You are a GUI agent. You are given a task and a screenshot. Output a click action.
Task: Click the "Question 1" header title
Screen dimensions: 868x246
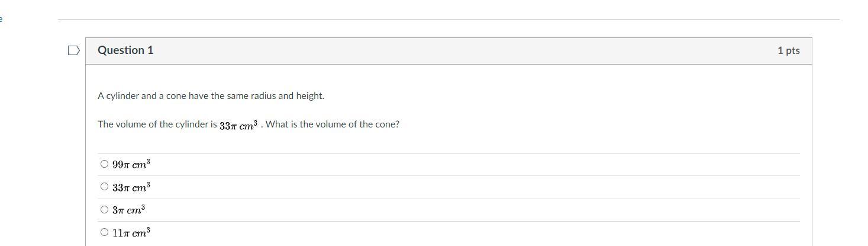coord(125,50)
